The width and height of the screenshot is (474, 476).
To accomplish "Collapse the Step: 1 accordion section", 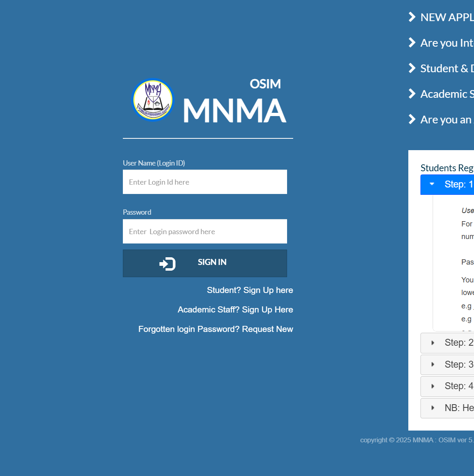I will coord(447,185).
